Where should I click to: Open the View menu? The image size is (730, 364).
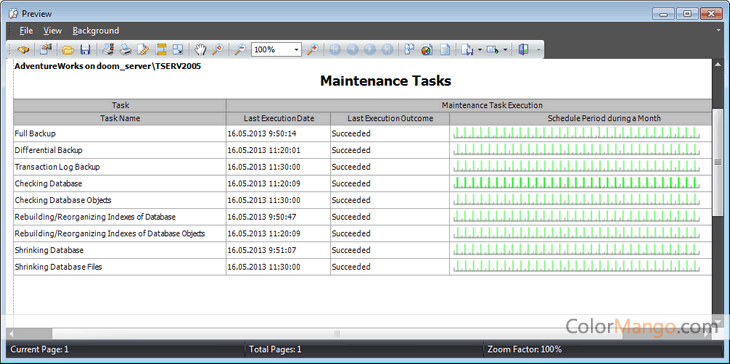point(53,31)
